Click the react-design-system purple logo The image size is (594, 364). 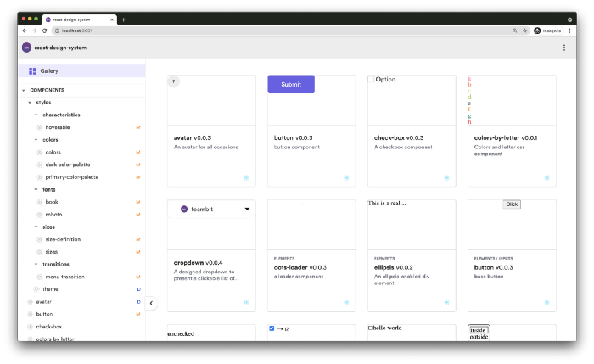click(x=26, y=48)
